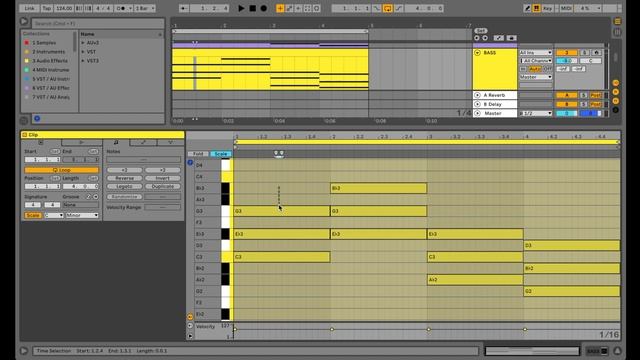Viewport: 640px width, 360px height.
Task: Toggle Fold in the piano roll
Action: pos(198,154)
